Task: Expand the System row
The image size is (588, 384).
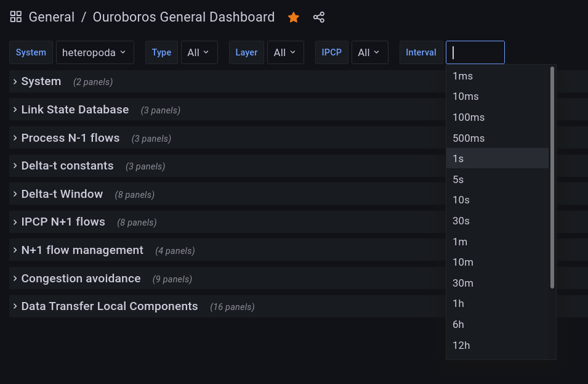Action: click(41, 81)
